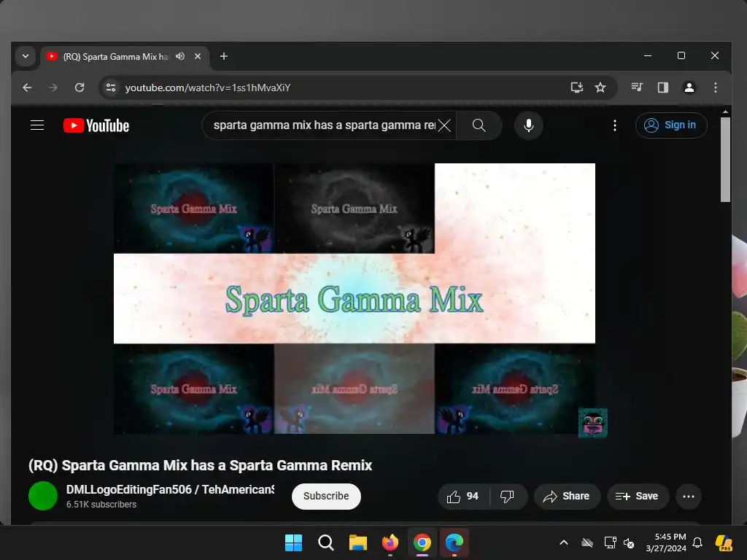Open more actions ellipsis button
The width and height of the screenshot is (747, 560).
[x=689, y=496]
